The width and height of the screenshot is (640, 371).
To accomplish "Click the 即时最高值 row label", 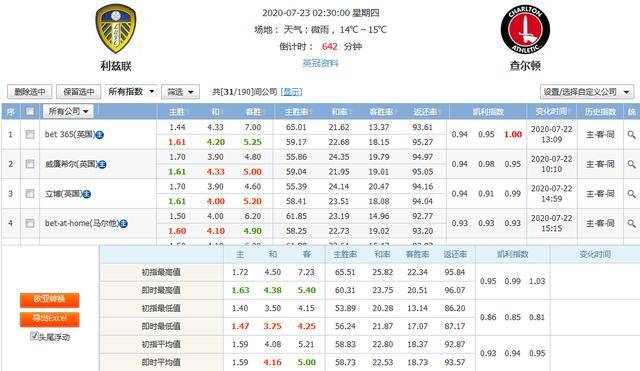I will pyautogui.click(x=161, y=290).
